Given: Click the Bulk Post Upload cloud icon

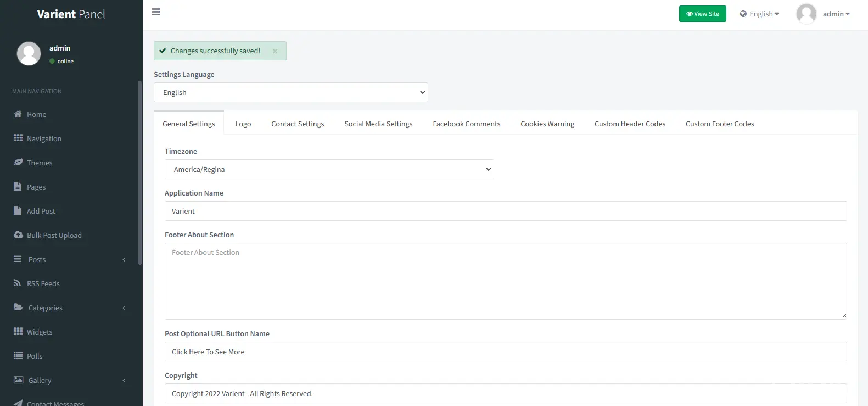Looking at the screenshot, I should point(18,235).
